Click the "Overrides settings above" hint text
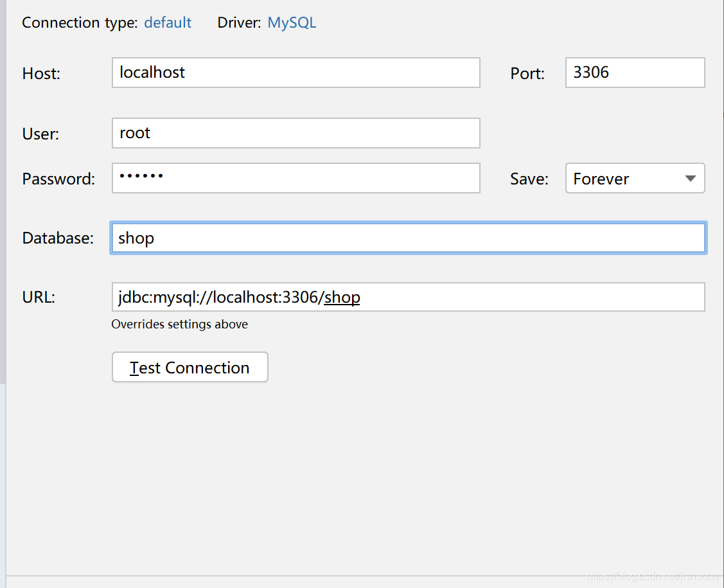This screenshot has height=588, width=724. (179, 325)
